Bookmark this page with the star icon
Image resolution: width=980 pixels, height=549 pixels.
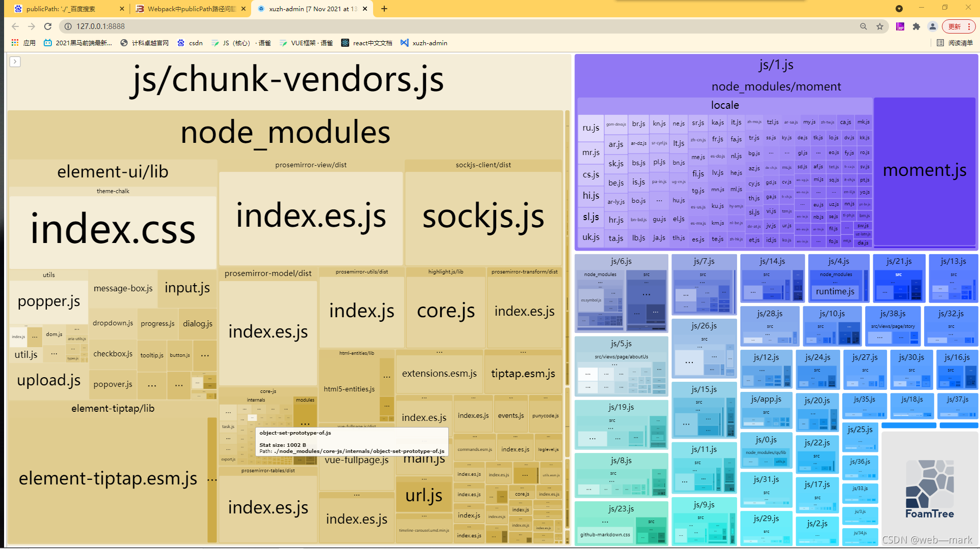[x=880, y=26]
